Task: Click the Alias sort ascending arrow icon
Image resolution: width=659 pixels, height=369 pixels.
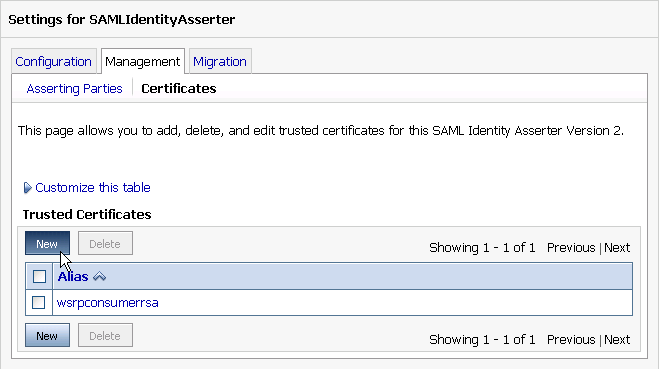Action: point(100,277)
